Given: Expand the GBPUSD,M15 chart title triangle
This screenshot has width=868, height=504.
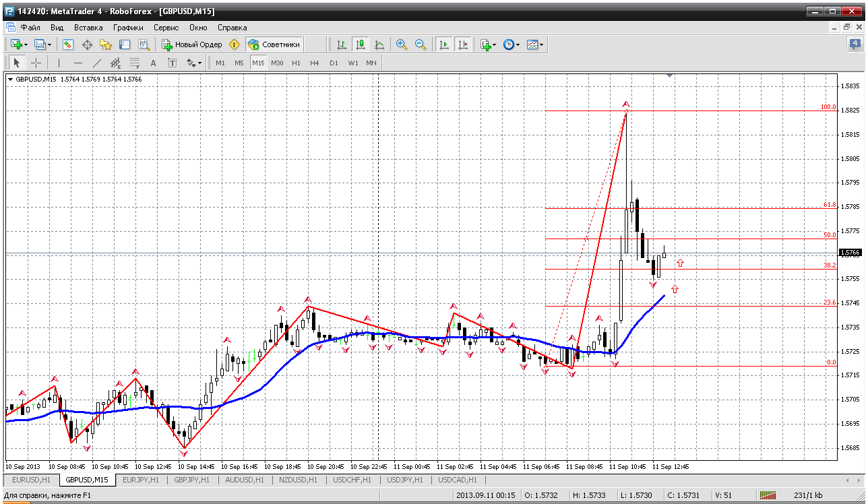Looking at the screenshot, I should click(10, 80).
